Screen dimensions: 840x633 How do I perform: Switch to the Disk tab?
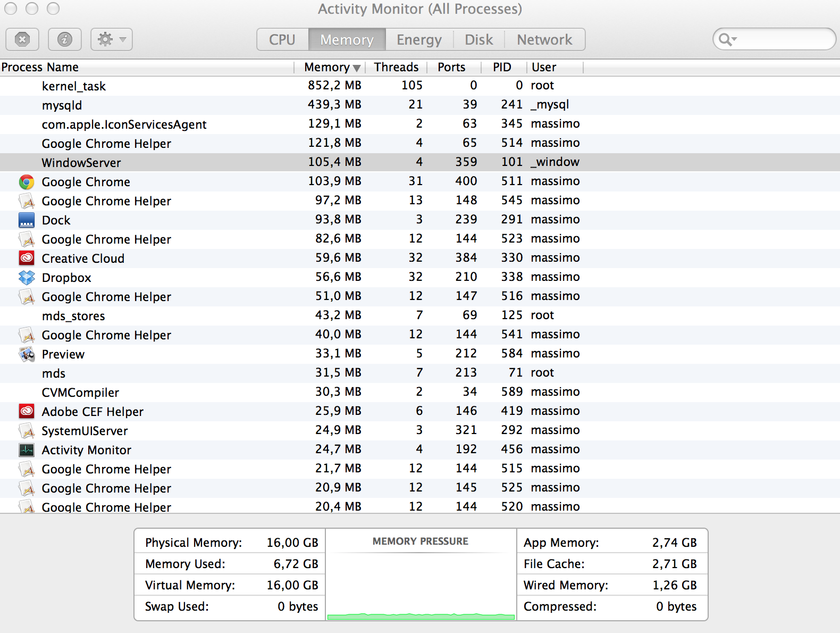tap(479, 39)
